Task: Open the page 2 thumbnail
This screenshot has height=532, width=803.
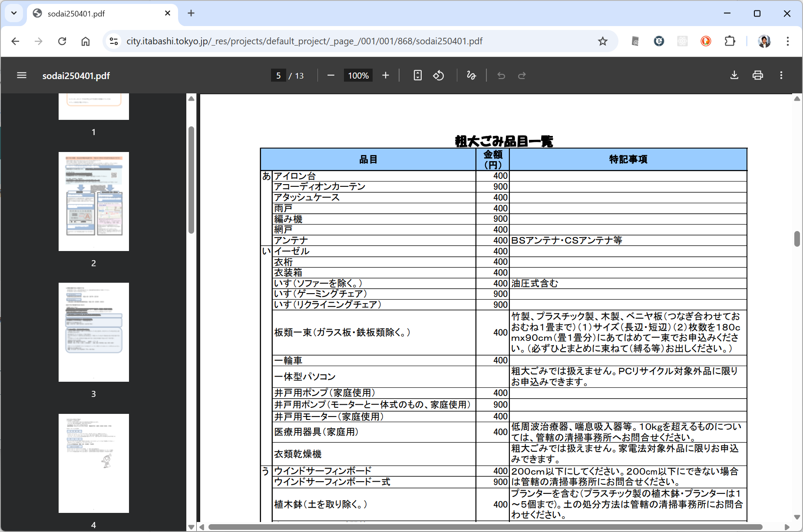Action: [x=94, y=202]
